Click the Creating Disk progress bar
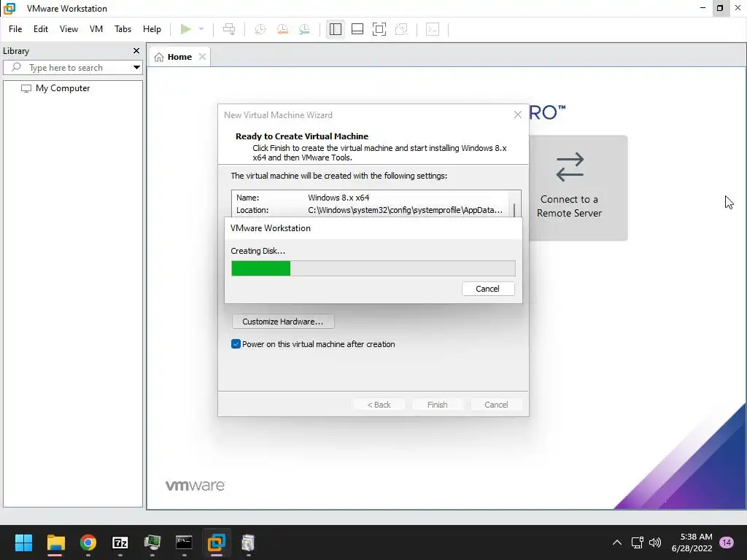This screenshot has width=747, height=560. pos(373,268)
